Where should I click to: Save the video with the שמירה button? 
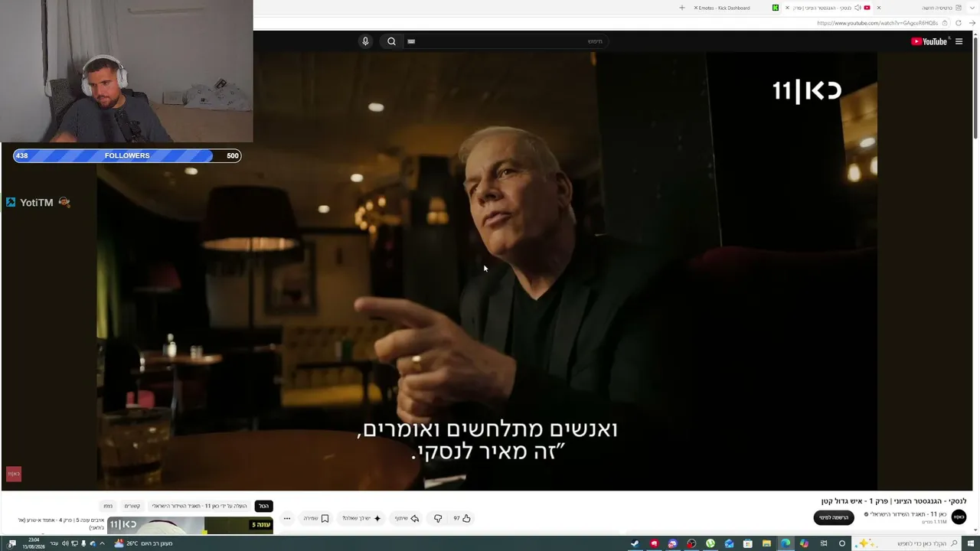coord(315,518)
